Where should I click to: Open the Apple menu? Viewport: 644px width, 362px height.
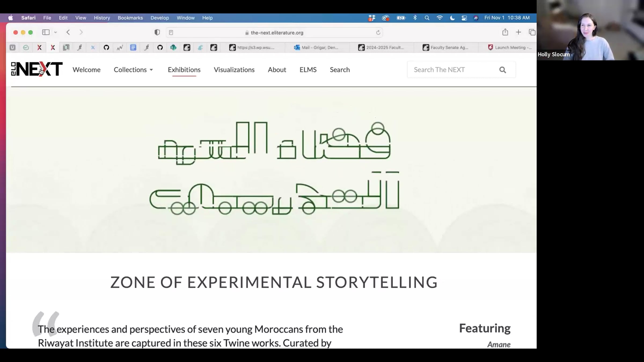[x=11, y=18]
